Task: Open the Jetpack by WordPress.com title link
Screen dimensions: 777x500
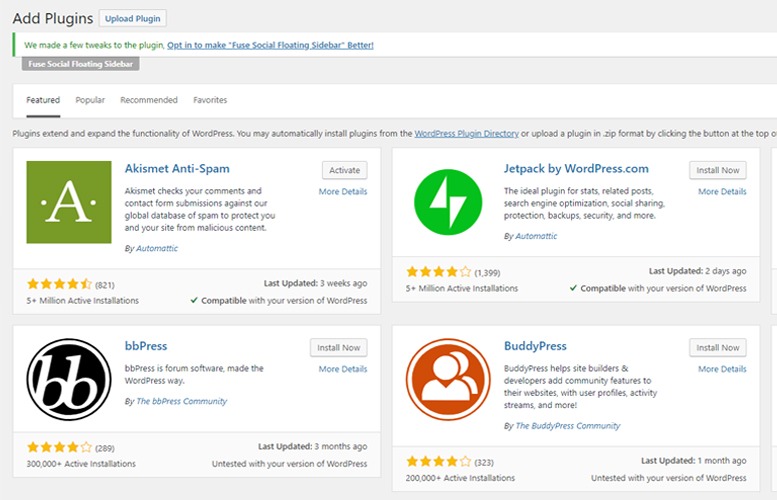Action: point(576,168)
